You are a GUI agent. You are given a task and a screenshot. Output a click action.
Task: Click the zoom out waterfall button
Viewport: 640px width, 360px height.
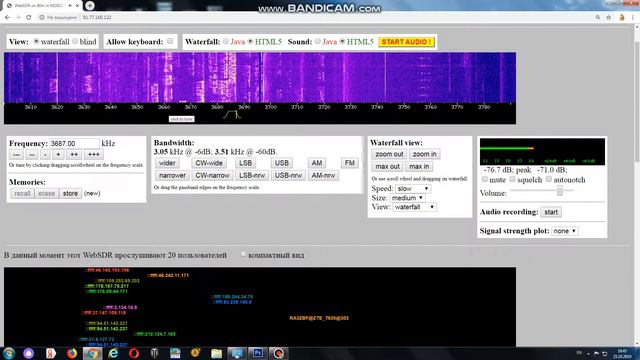(389, 154)
